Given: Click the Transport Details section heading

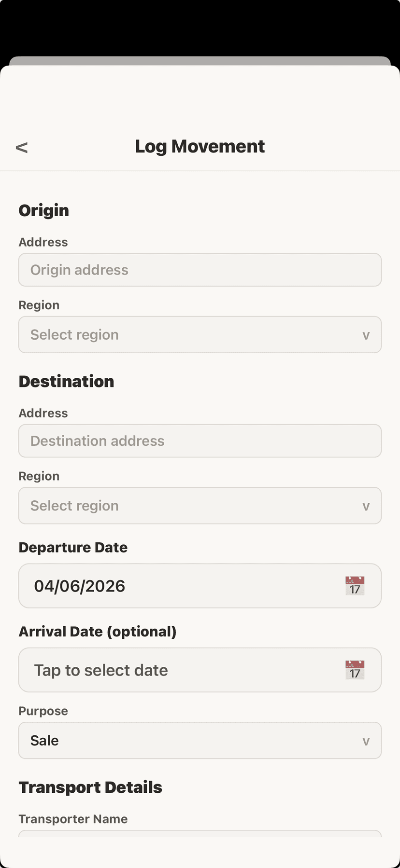Looking at the screenshot, I should click(x=90, y=787).
